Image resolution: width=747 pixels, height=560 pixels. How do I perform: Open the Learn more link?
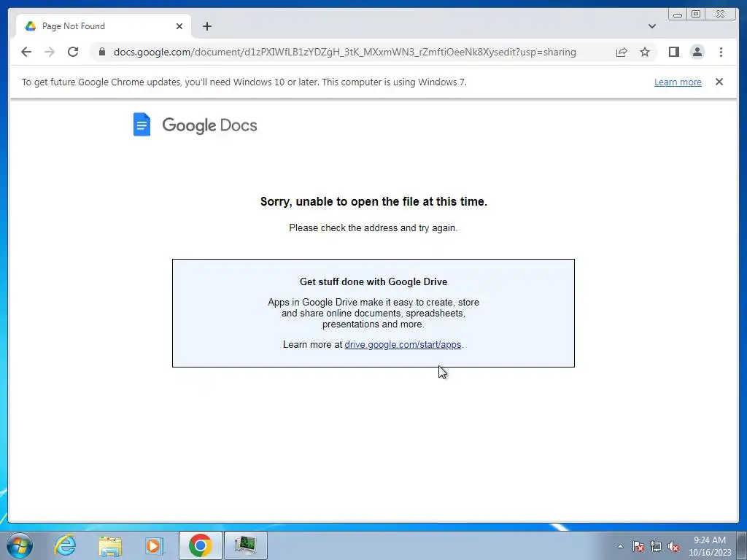click(678, 82)
